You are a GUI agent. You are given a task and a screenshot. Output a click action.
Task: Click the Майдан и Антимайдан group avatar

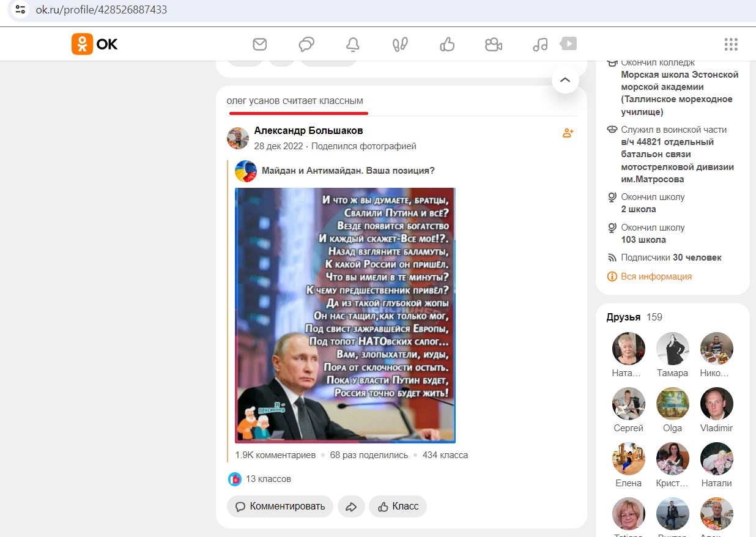246,171
